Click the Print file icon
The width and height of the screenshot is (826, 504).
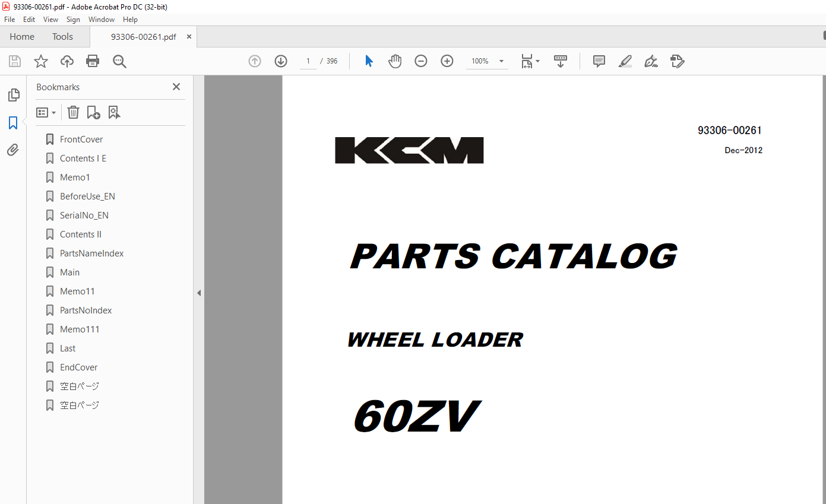[x=93, y=61]
